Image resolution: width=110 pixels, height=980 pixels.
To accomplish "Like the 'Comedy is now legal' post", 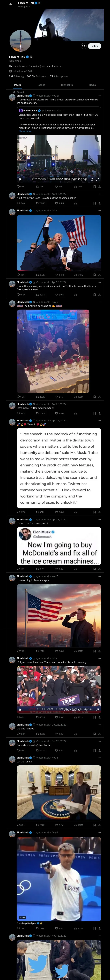I will 57,751.
